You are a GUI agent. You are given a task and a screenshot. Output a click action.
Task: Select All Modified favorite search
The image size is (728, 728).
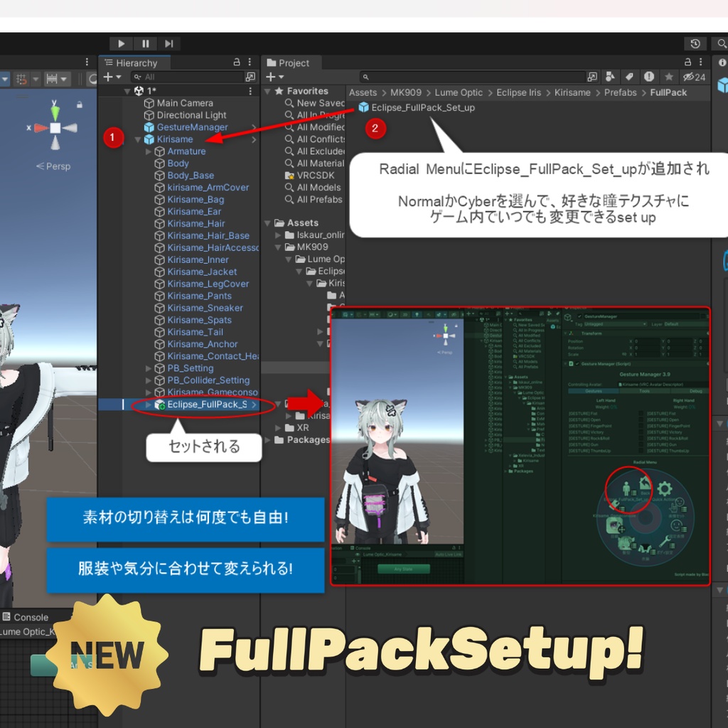(x=315, y=127)
